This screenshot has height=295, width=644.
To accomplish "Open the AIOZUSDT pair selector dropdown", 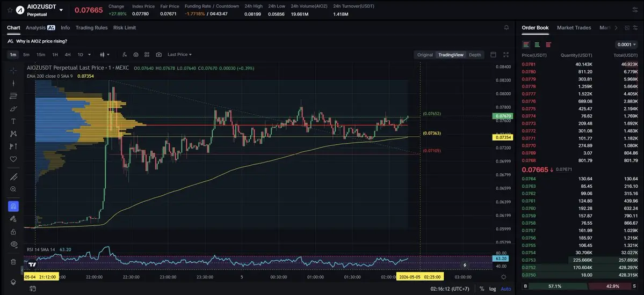I will [x=61, y=10].
